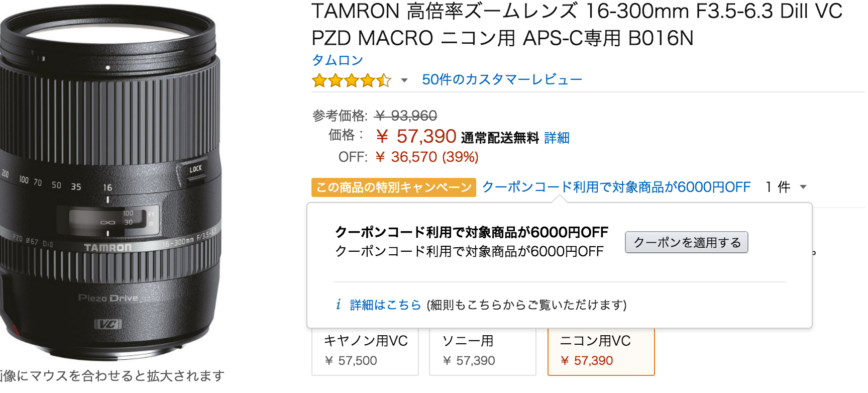868x393 pixels.
Task: Open 詳細はこちら for coupon rules
Action: (x=384, y=304)
